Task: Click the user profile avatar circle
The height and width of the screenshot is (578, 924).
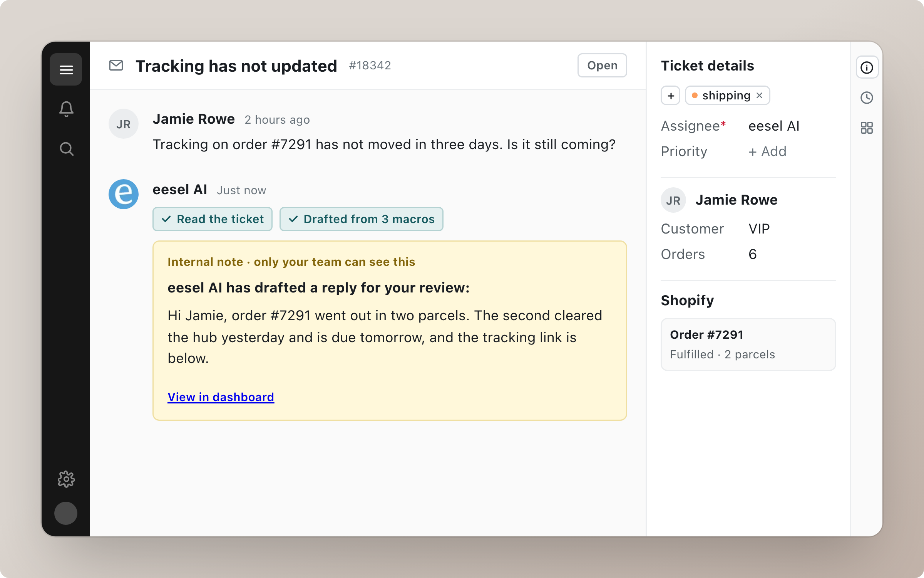Action: click(66, 513)
